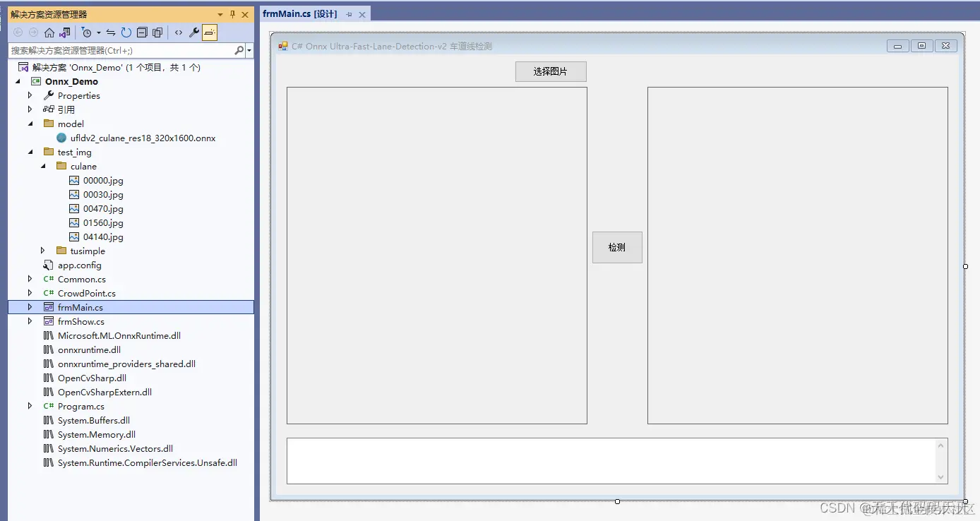The image size is (980, 521).
Task: Toggle the highlighted Preview Selected Items button
Action: pyautogui.click(x=210, y=32)
